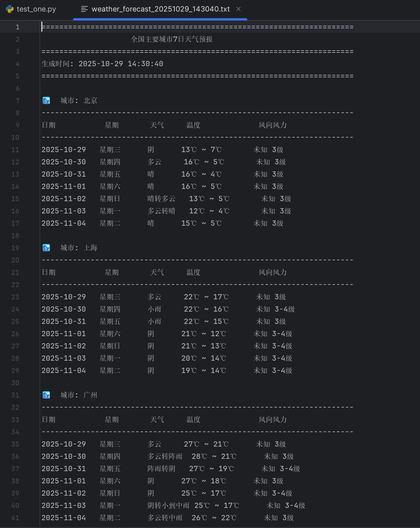
Task: Click the icon before 城市: 上海
Action: pos(46,248)
